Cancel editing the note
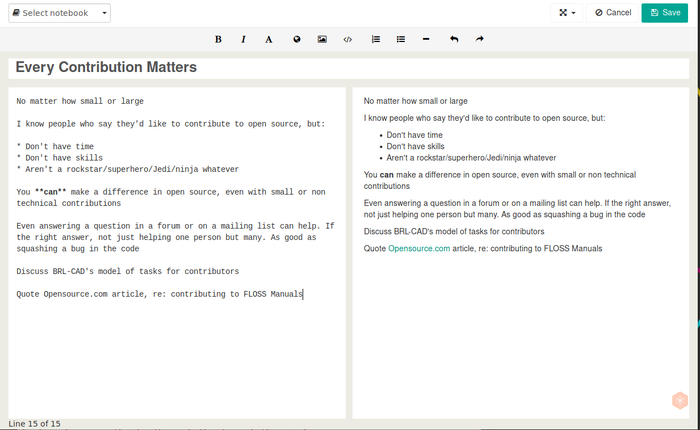 pos(613,13)
